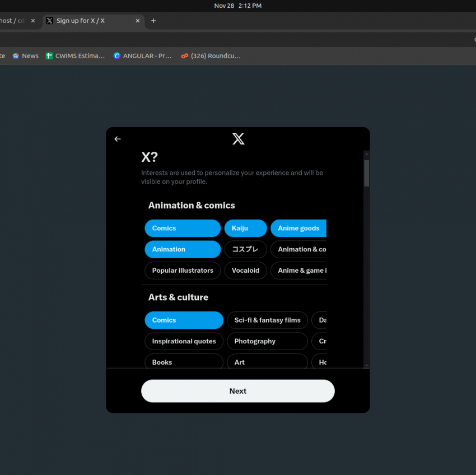This screenshot has width=476, height=475.
Task: Click the green CWIMS bookmark favicon
Action: (49, 56)
